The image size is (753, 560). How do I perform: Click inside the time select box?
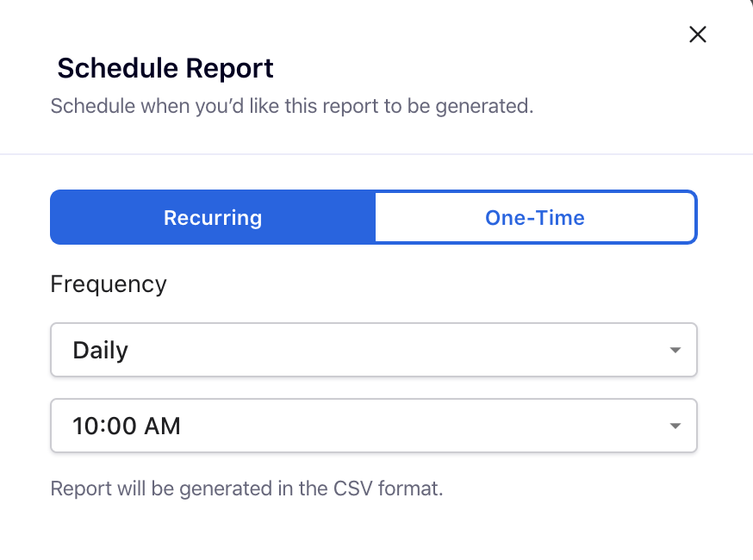[373, 426]
